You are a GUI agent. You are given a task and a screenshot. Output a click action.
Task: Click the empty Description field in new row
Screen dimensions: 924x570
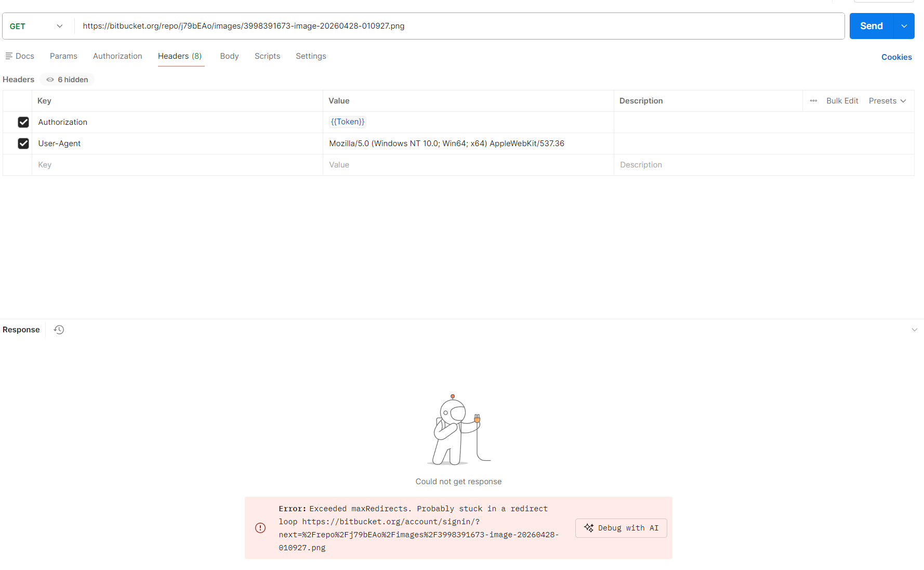(x=764, y=165)
